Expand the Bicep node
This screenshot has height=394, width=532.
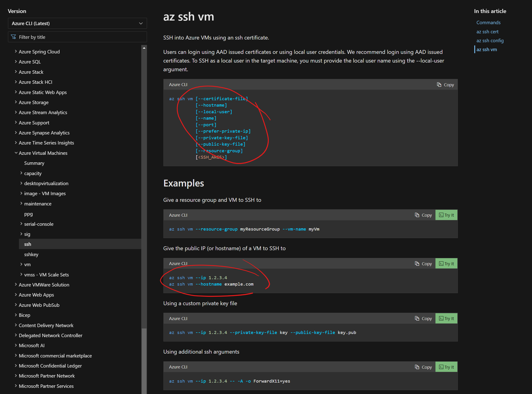click(x=16, y=315)
